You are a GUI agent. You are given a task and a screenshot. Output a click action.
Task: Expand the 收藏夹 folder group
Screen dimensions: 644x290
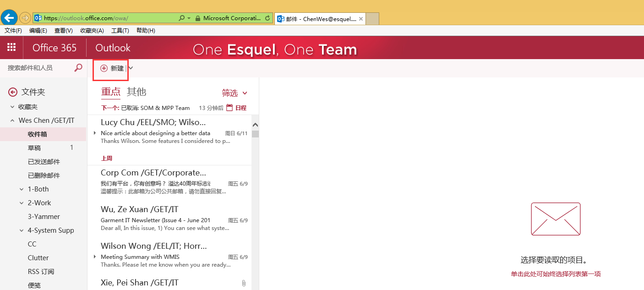click(x=13, y=107)
